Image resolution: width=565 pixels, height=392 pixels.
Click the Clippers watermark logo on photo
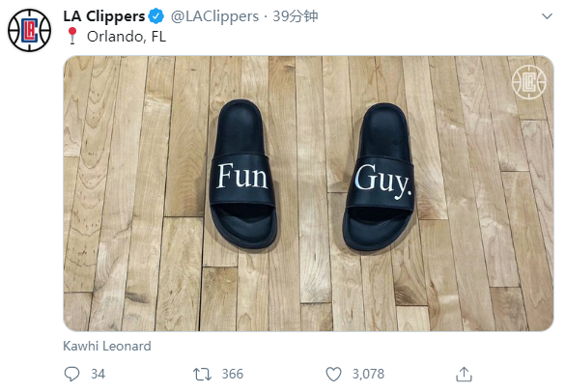tap(529, 82)
